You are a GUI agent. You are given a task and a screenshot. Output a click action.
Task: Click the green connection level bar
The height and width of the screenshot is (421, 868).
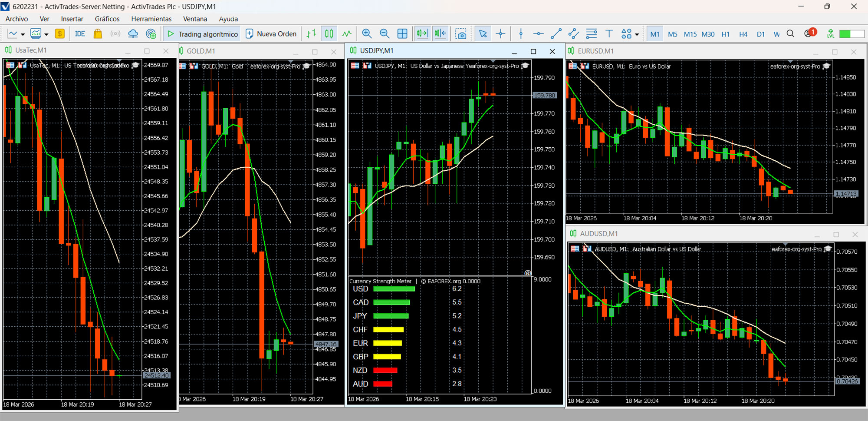coord(851,34)
